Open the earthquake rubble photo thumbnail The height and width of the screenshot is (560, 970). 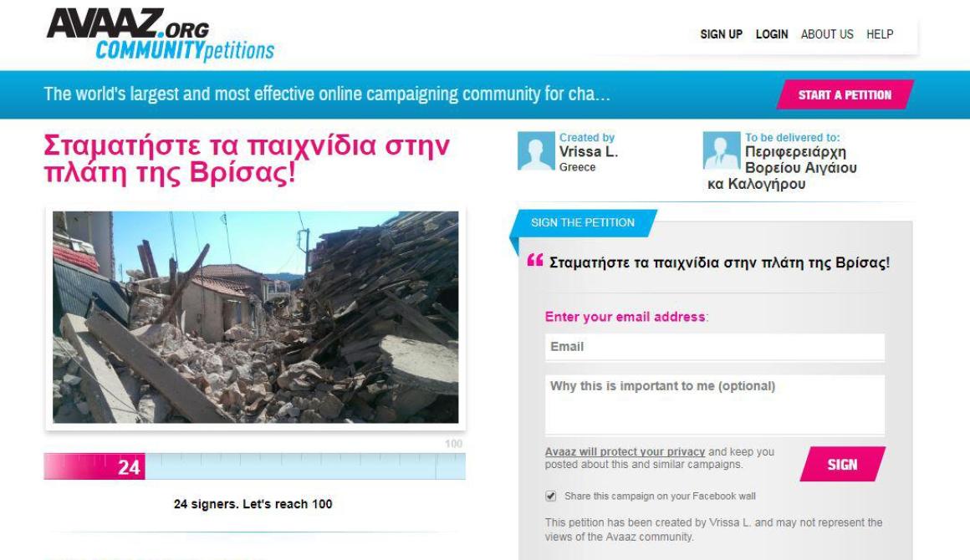[x=256, y=318]
